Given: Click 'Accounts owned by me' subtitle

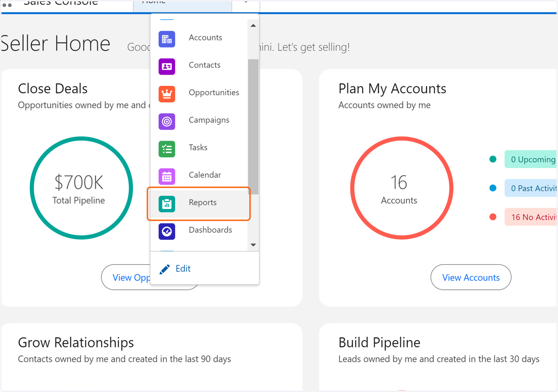Looking at the screenshot, I should (x=384, y=105).
